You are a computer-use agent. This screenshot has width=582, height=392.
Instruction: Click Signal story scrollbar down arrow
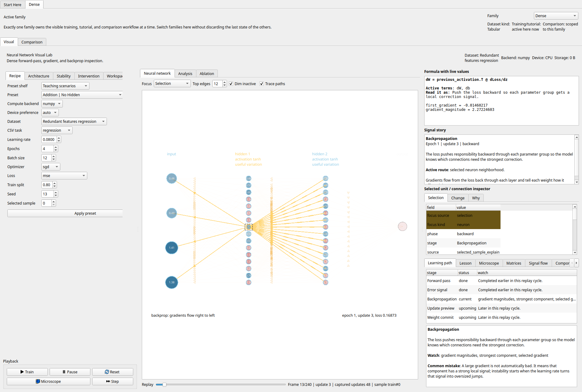click(576, 182)
